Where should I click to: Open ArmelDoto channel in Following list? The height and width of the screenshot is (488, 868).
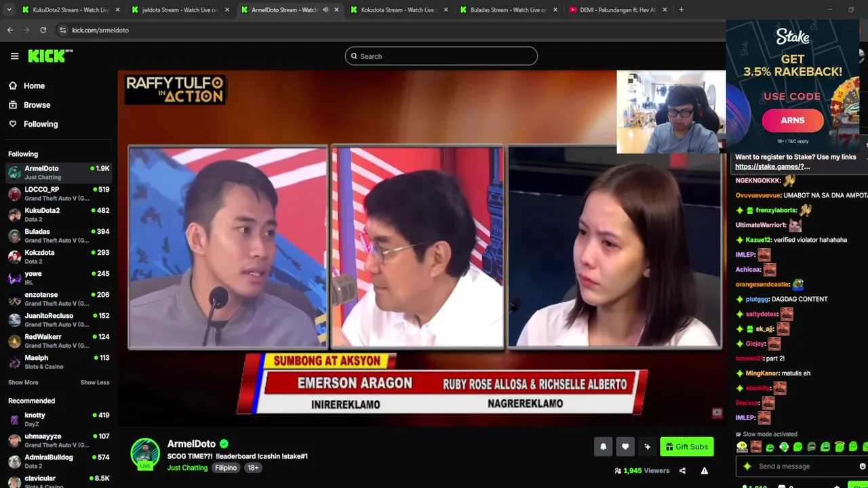pos(59,173)
